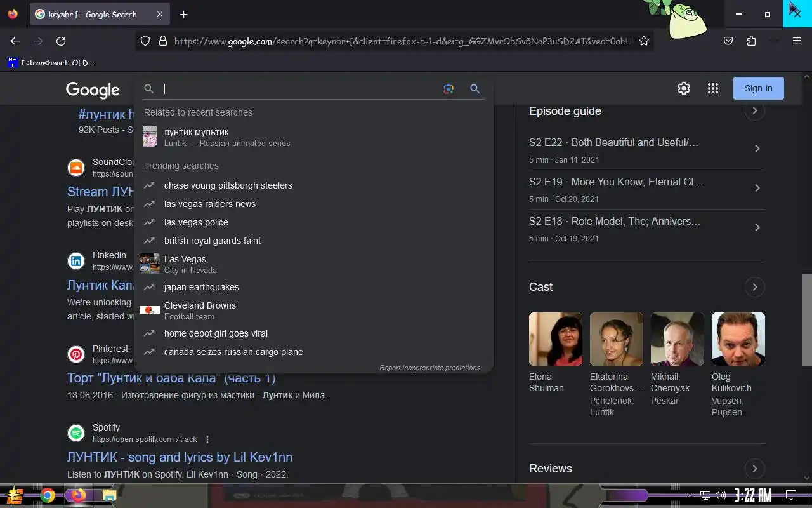Viewport: 812px width, 508px height.
Task: Choose las vegas police suggestion
Action: [x=313, y=222]
